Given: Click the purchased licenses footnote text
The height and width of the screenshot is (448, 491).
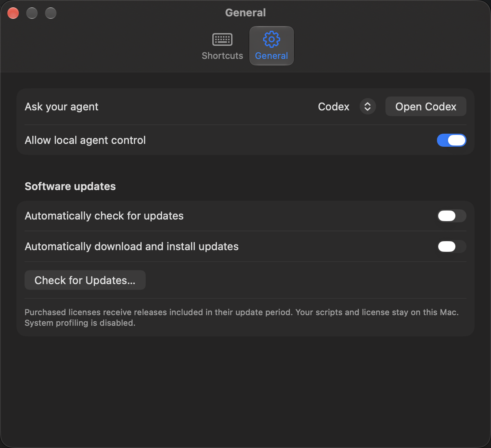Looking at the screenshot, I should click(x=241, y=318).
